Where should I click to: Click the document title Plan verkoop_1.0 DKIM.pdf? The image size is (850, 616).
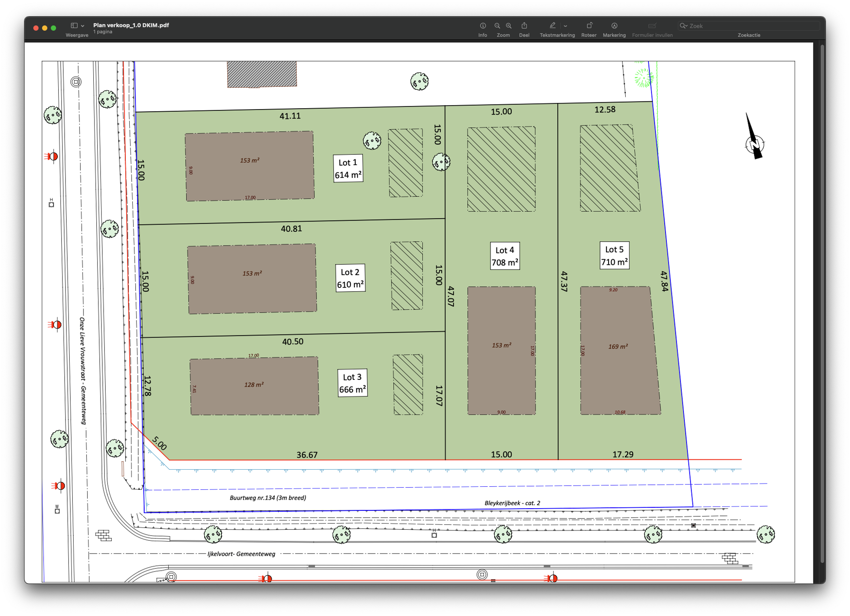(x=131, y=25)
